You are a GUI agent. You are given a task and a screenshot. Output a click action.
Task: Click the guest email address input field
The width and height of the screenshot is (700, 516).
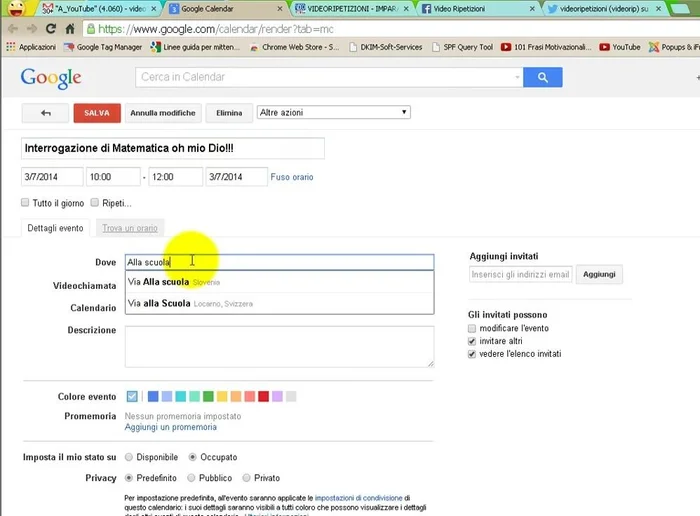[520, 274]
